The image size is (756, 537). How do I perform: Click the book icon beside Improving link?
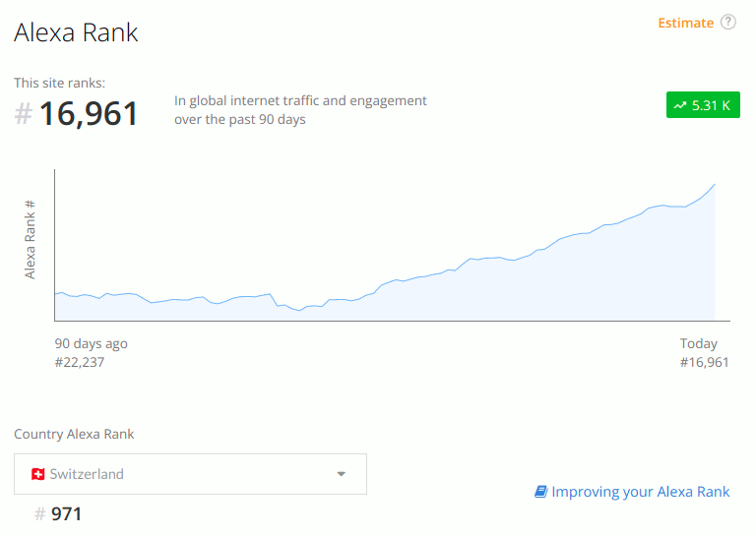click(541, 492)
